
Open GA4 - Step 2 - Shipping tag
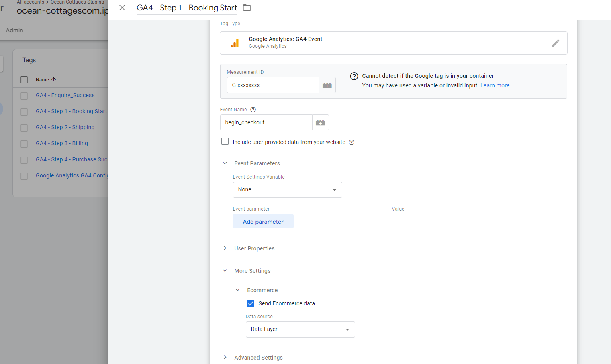(65, 127)
